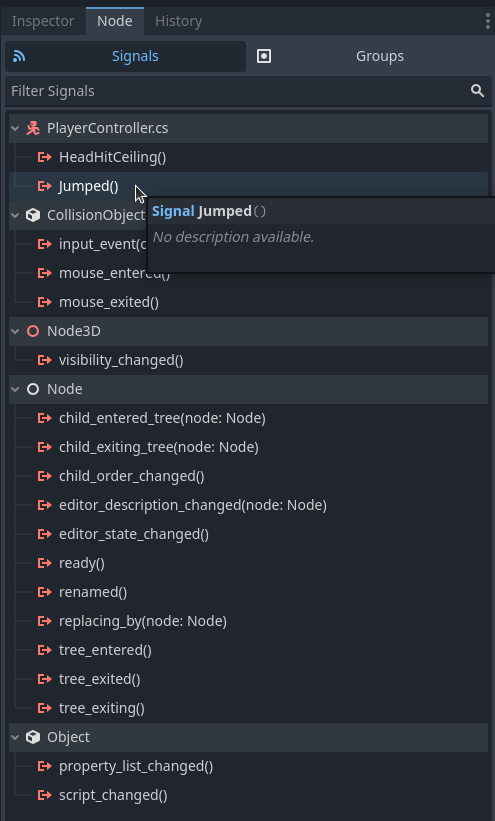Click the Node3D class circle icon
Screen dimensions: 495x821
point(33,331)
